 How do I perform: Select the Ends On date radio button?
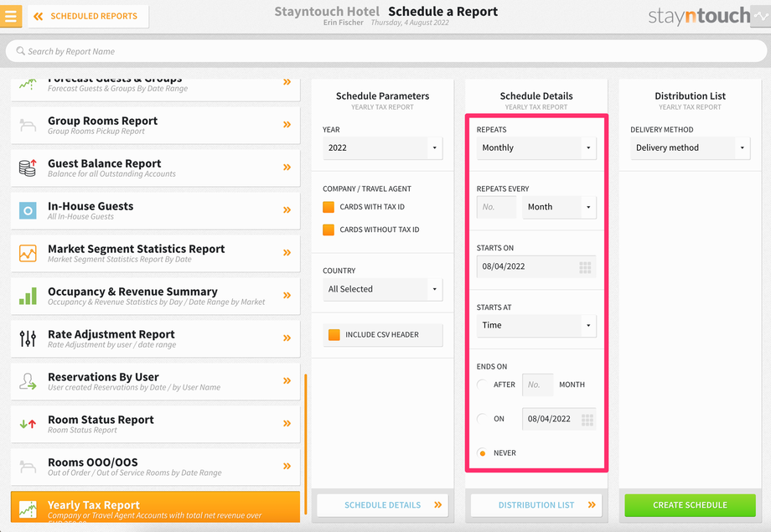coord(483,419)
